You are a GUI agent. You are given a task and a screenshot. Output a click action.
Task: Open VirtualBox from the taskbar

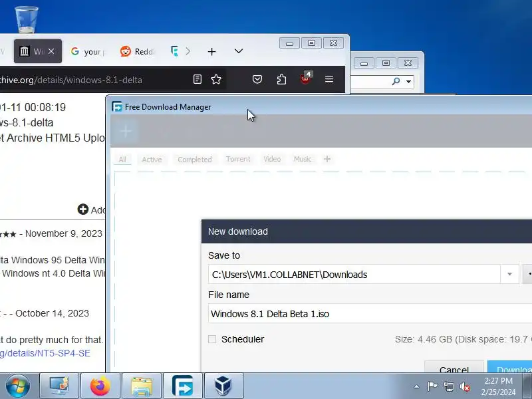224,386
